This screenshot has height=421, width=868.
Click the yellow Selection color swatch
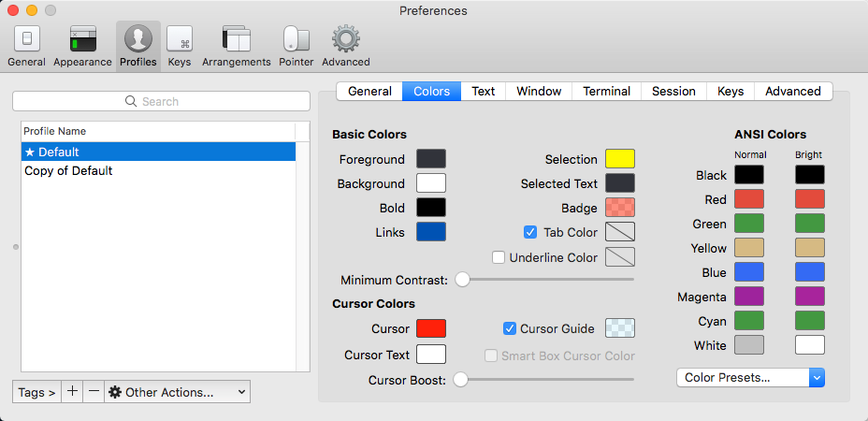click(619, 159)
